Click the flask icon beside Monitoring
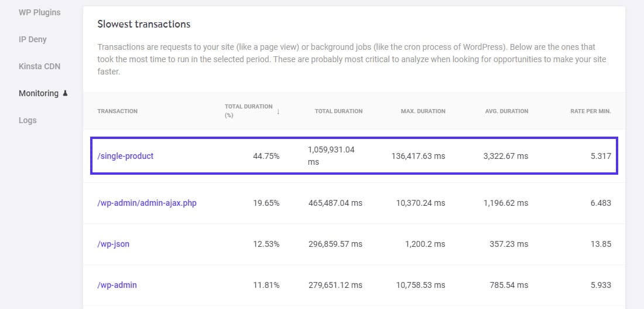 click(x=65, y=93)
